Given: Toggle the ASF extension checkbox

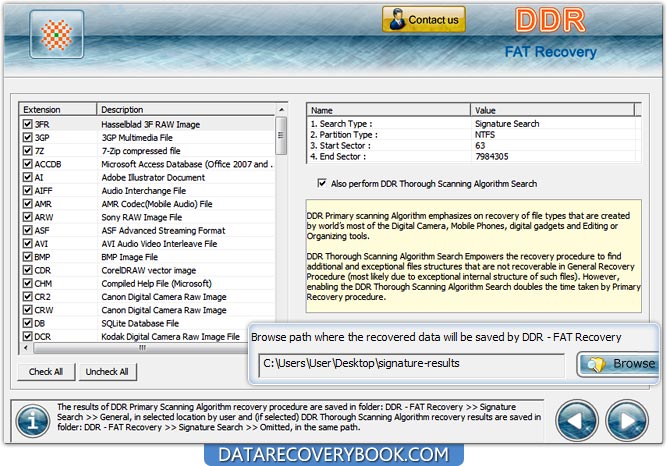Looking at the screenshot, I should 27,230.
